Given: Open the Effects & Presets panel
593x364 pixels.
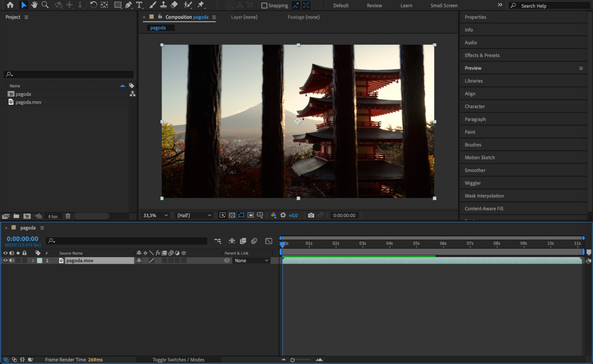Looking at the screenshot, I should [x=482, y=55].
